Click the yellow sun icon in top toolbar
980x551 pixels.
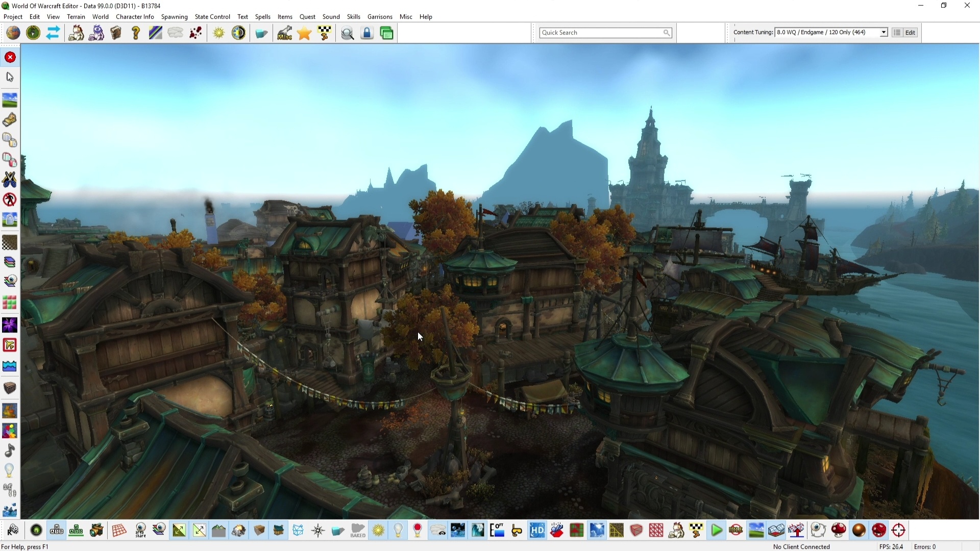tap(219, 33)
